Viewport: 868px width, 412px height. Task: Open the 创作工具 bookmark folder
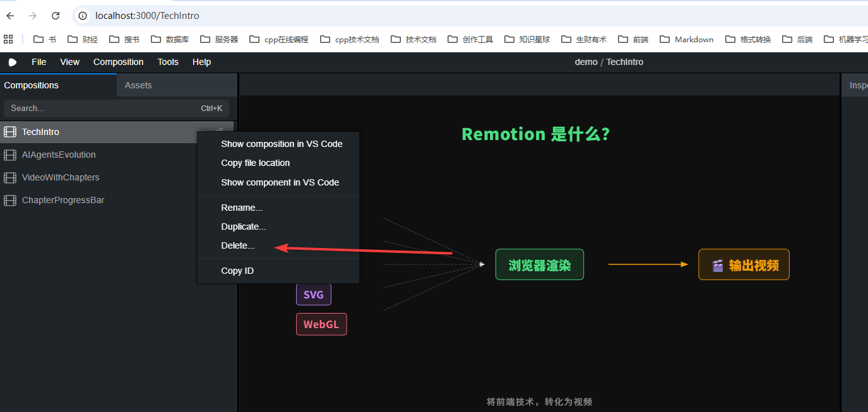470,39
